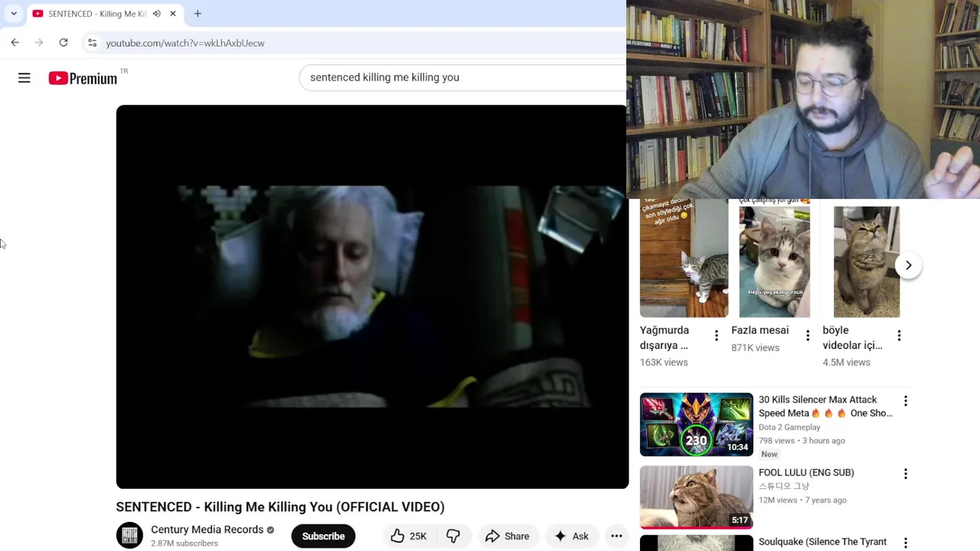Click the 2.87M subscribers text
The height and width of the screenshot is (551, 980).
coord(185,543)
